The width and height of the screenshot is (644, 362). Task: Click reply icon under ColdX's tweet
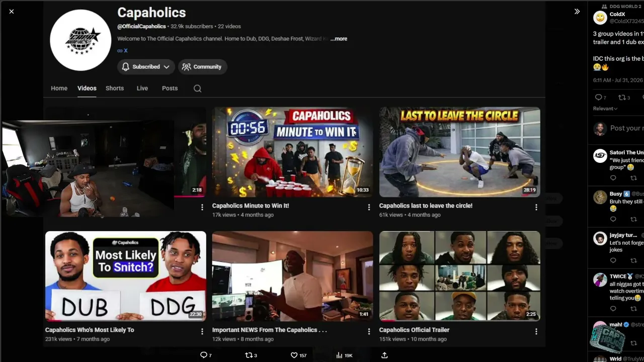point(598,98)
